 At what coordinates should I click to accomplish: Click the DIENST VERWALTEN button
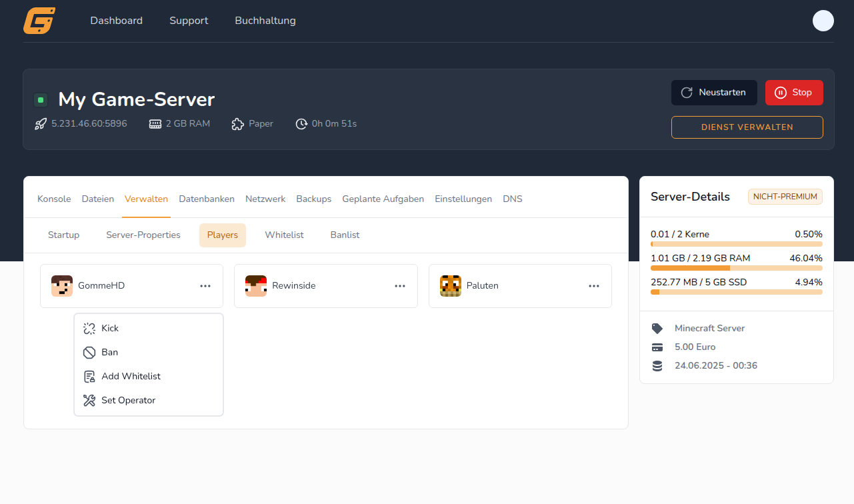pos(747,127)
